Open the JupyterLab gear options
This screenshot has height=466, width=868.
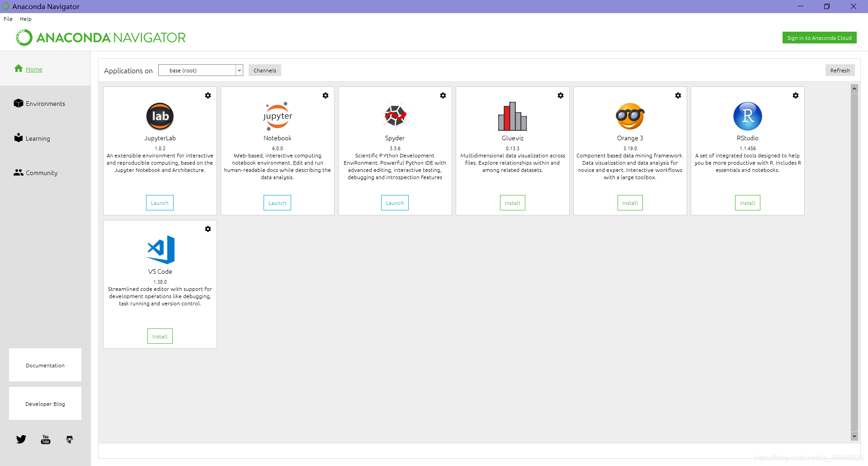[x=208, y=95]
